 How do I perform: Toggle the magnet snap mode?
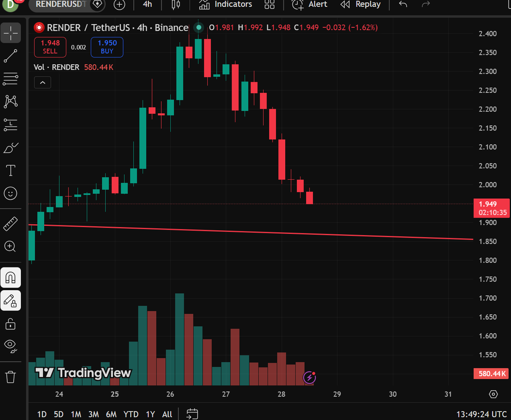[x=11, y=278]
